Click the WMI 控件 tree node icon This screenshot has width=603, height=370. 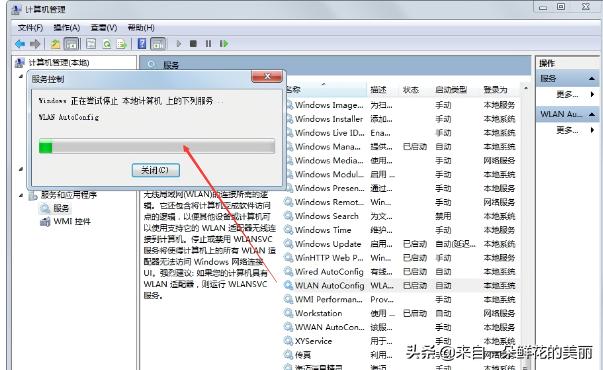pos(45,222)
